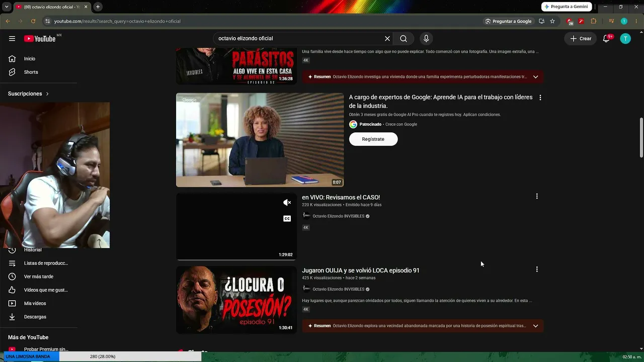The image size is (644, 362).
Task: Open more options for en VIVO video
Action: tap(537, 197)
